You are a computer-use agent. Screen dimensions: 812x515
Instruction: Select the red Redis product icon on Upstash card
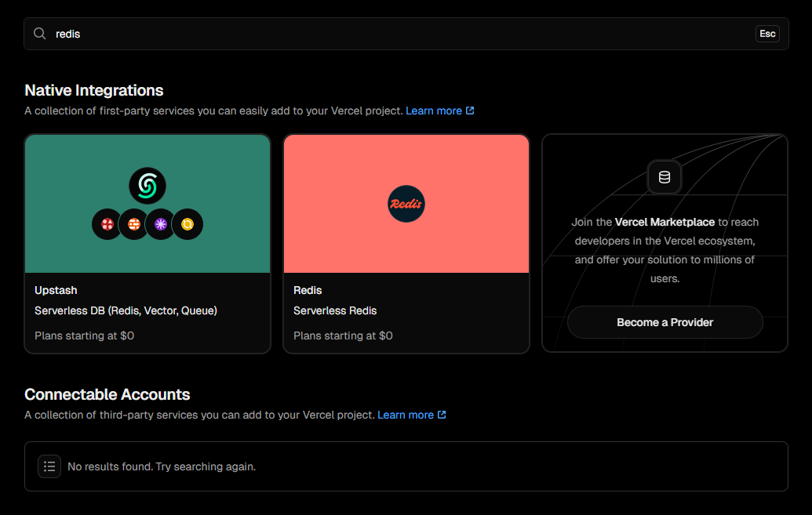(106, 223)
